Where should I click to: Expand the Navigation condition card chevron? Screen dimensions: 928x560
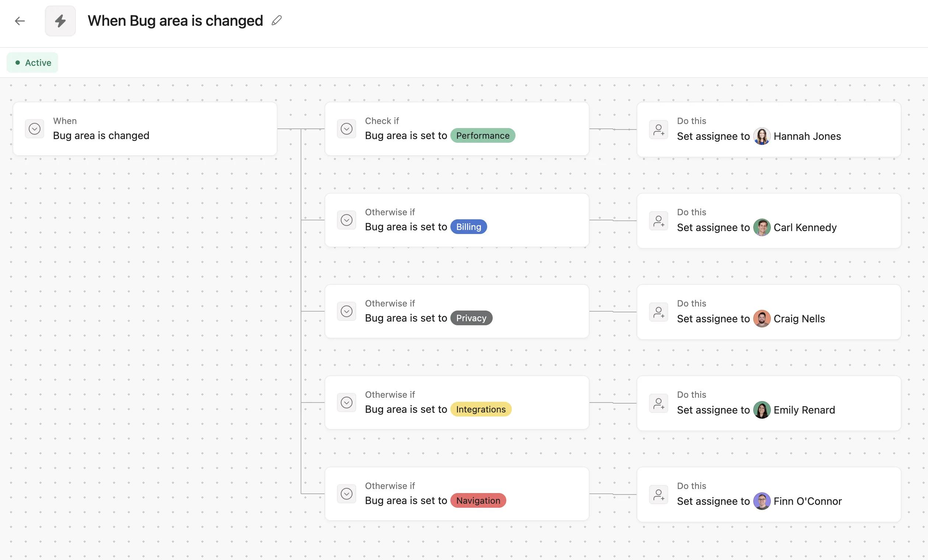click(346, 494)
